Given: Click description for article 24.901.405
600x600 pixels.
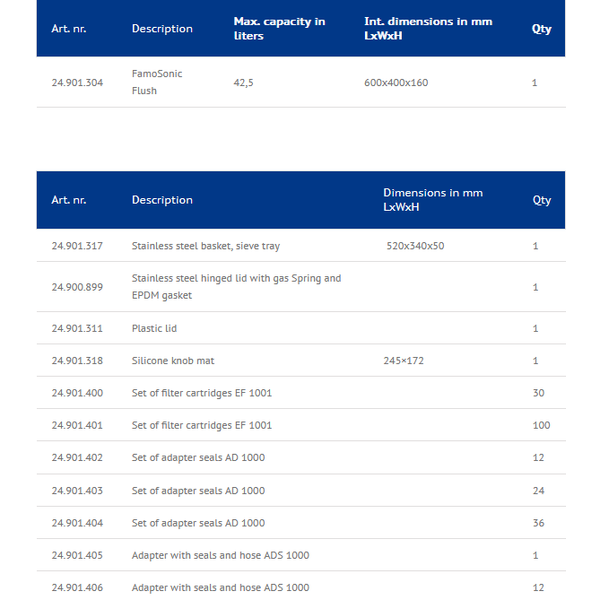Looking at the screenshot, I should tap(220, 555).
